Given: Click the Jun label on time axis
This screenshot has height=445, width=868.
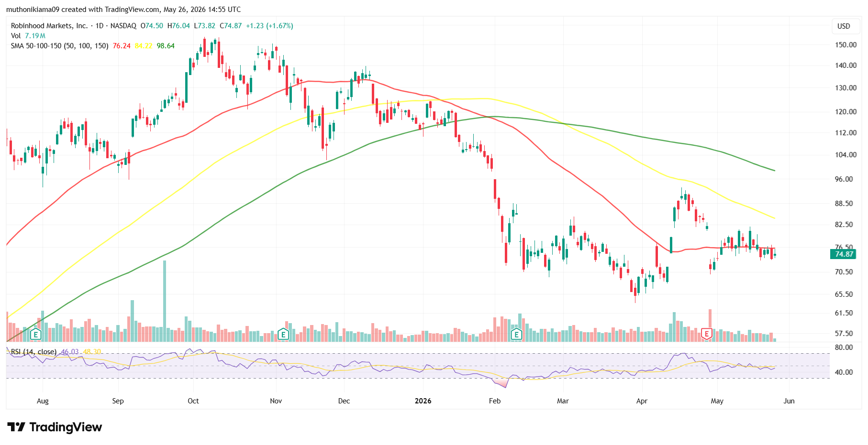Looking at the screenshot, I should point(789,401).
